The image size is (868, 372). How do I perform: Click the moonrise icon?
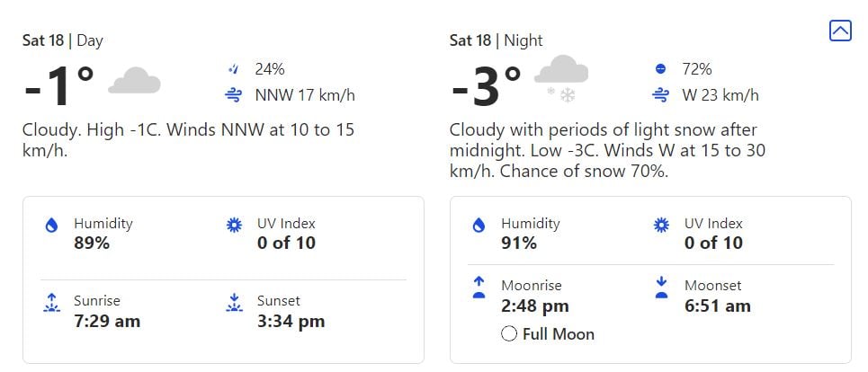pos(479,288)
